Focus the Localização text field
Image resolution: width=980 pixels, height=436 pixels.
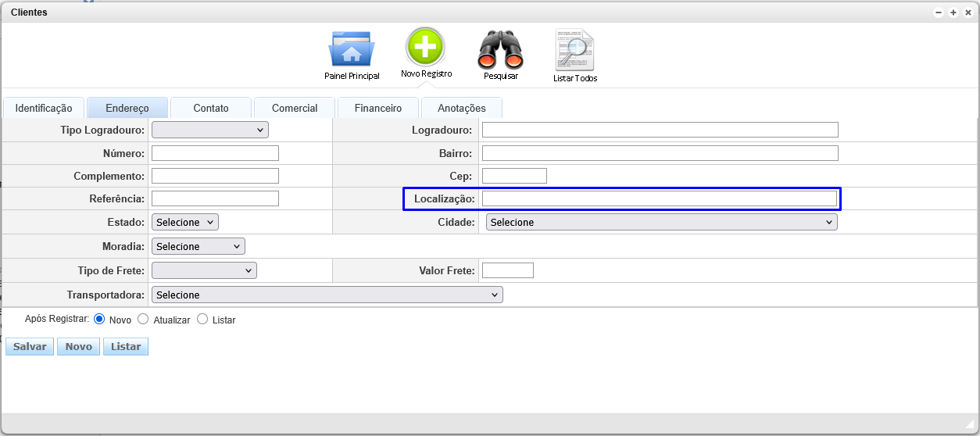659,198
